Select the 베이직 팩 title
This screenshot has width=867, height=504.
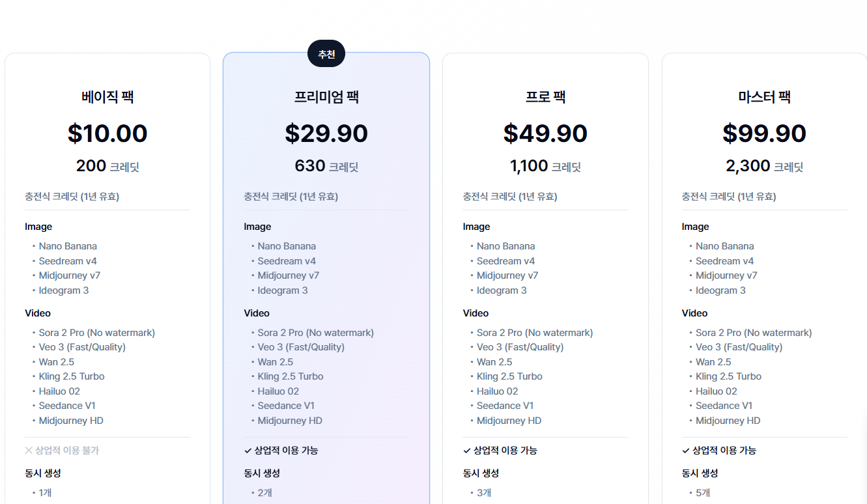pos(107,97)
